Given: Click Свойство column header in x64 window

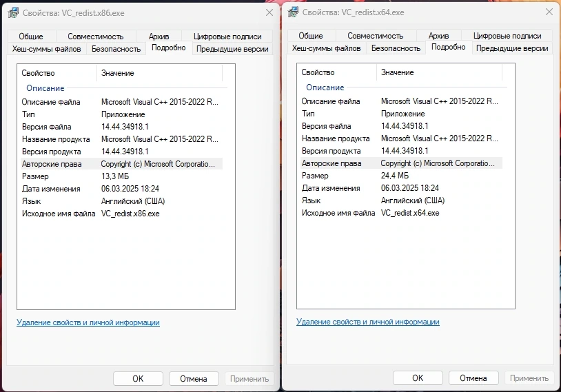Looking at the screenshot, I should coord(337,72).
